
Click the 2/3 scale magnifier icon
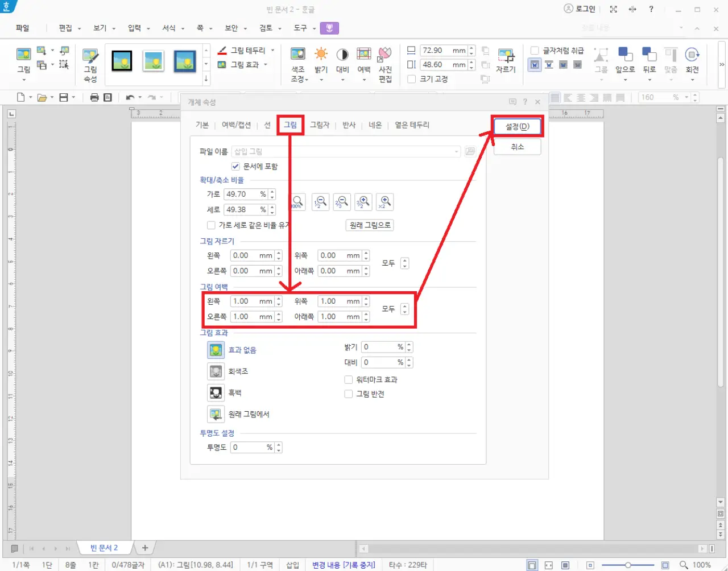[342, 202]
